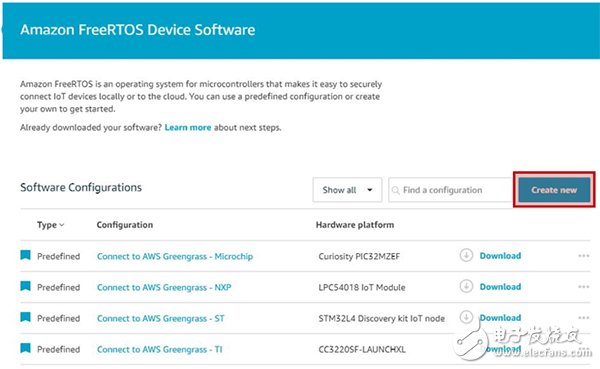Select the CC3220SF-LAUNCHXL cell
This screenshot has width=600, height=369.
tap(362, 349)
